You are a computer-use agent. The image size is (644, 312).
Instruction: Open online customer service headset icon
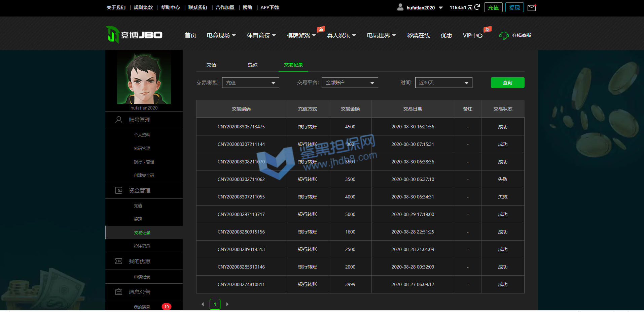coord(504,35)
